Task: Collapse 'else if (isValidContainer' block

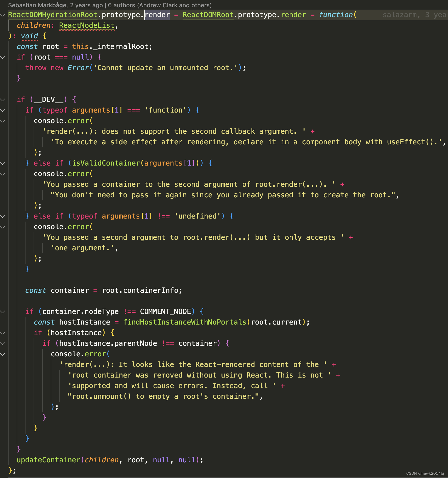Action: 3,164
